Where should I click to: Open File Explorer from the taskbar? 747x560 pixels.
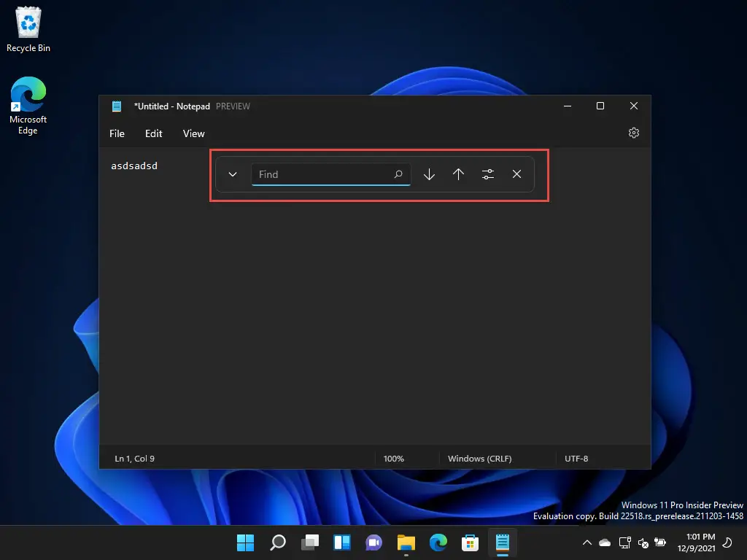(x=406, y=542)
